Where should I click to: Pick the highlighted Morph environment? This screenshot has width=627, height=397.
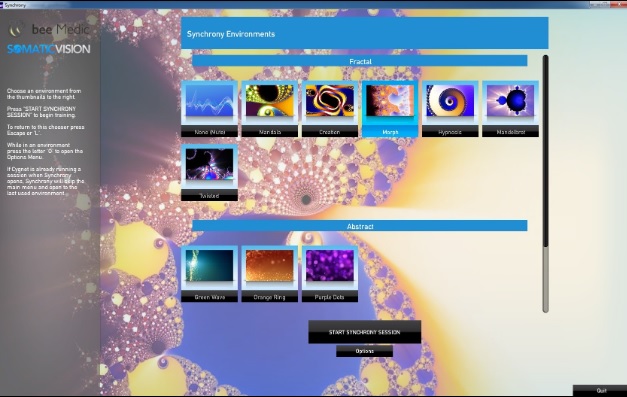coord(390,109)
